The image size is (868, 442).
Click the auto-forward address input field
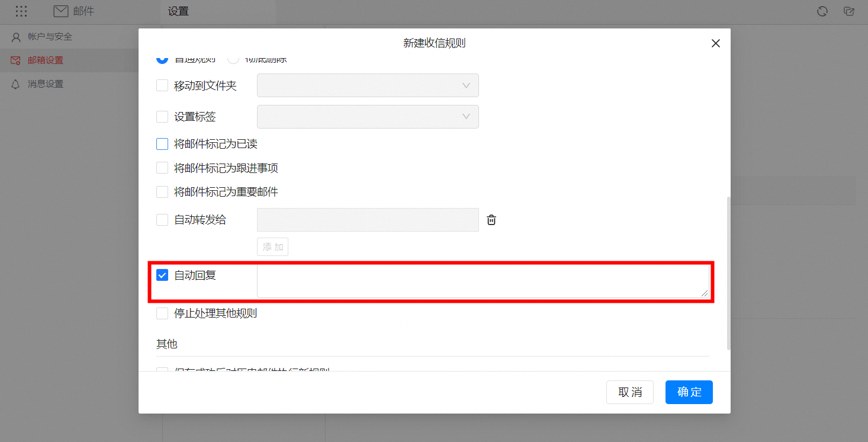tap(368, 220)
